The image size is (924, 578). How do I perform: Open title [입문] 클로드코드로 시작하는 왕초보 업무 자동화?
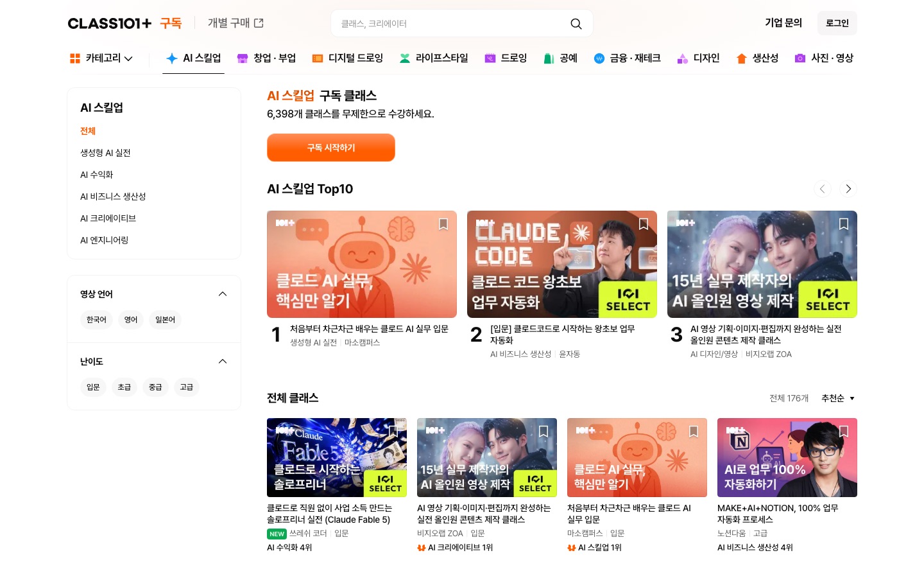562,335
